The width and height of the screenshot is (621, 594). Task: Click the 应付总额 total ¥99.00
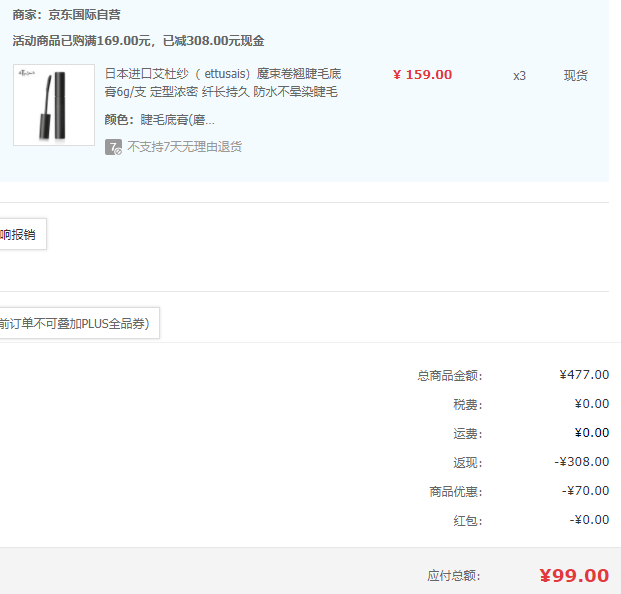click(574, 575)
